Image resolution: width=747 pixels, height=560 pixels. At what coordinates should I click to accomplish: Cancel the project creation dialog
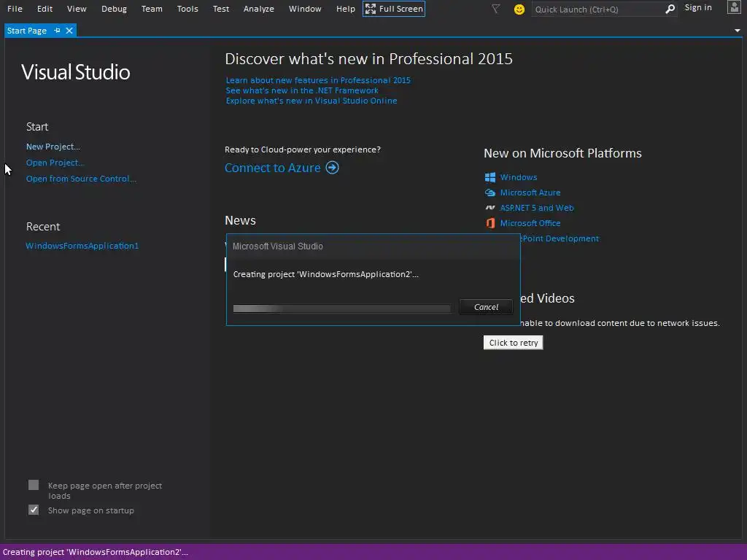[x=486, y=307]
